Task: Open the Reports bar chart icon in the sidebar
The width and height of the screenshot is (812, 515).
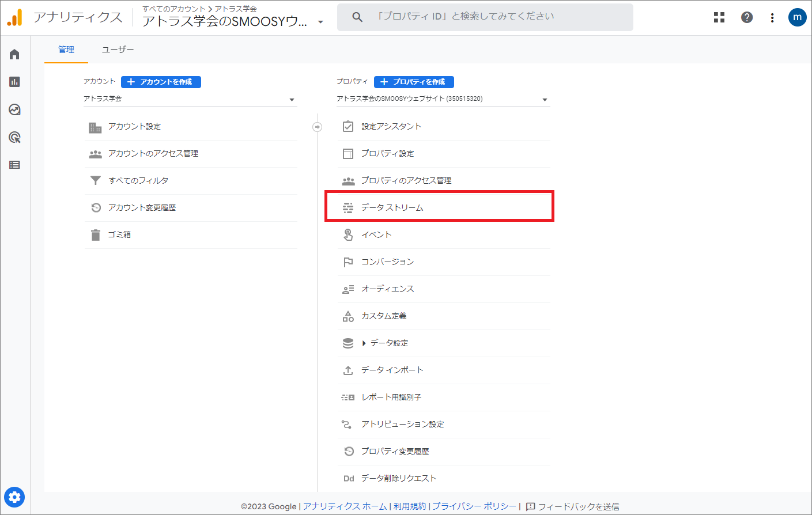Action: point(14,82)
